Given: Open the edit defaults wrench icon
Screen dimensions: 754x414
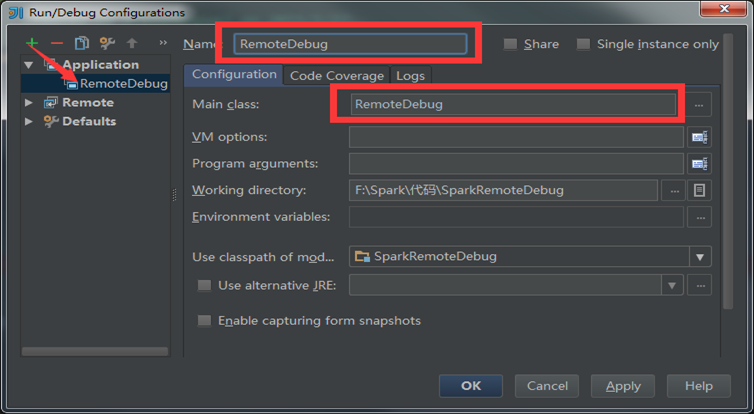Looking at the screenshot, I should coord(107,43).
